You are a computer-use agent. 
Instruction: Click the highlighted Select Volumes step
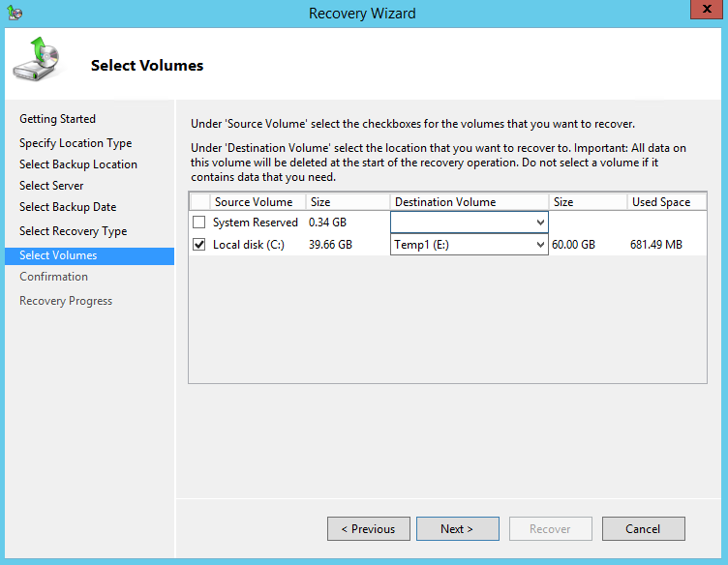tap(58, 255)
